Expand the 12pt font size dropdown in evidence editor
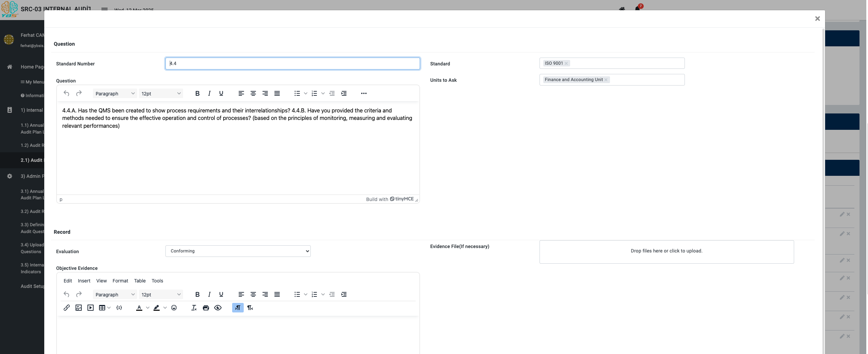This screenshot has width=868, height=354. (x=161, y=294)
